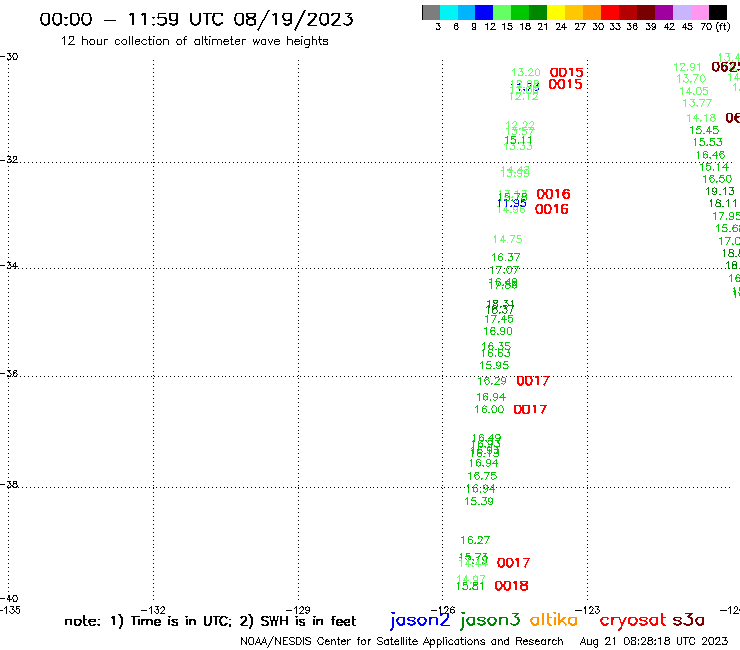The height and width of the screenshot is (650, 740).
Task: Click the wave height value 13.20
Action: click(x=526, y=72)
